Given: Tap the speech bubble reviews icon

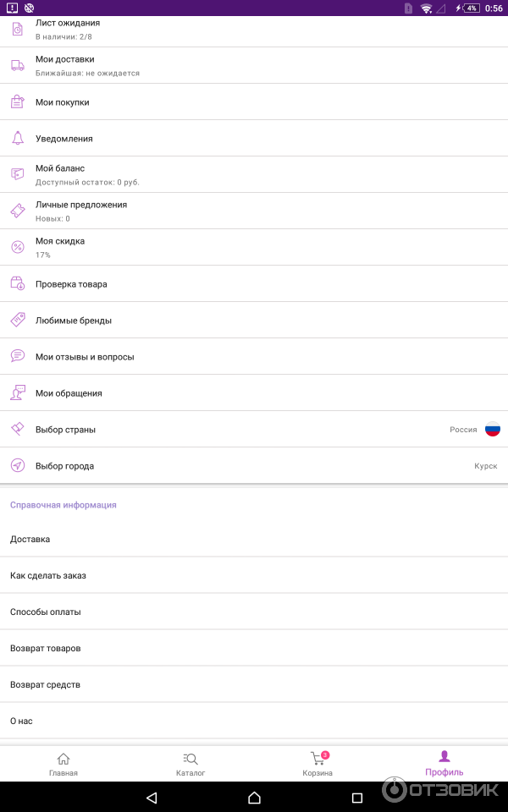Looking at the screenshot, I should click(x=17, y=356).
